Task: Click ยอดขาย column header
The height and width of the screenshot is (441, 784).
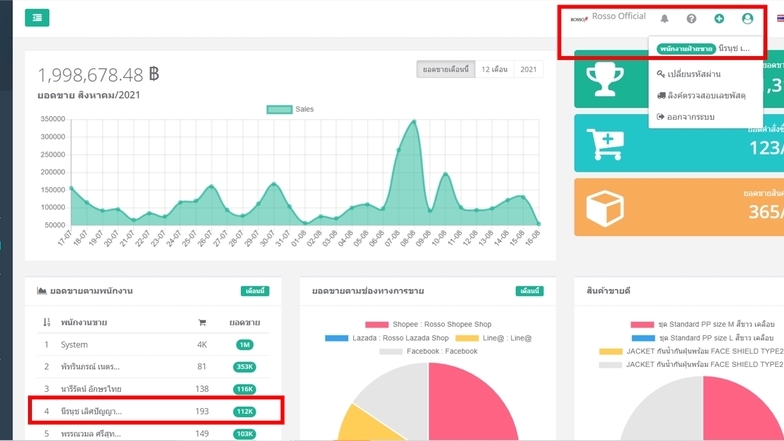Action: coord(244,322)
